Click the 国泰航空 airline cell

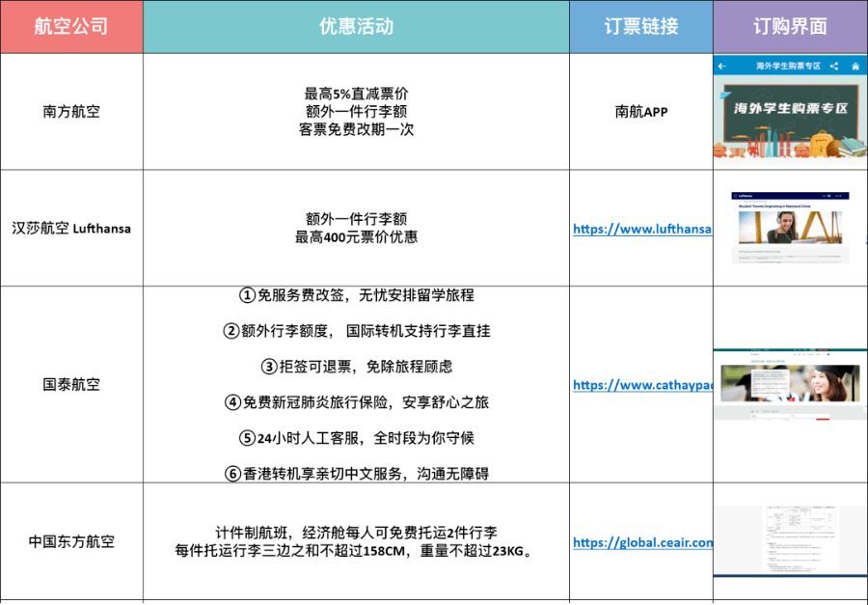click(71, 384)
